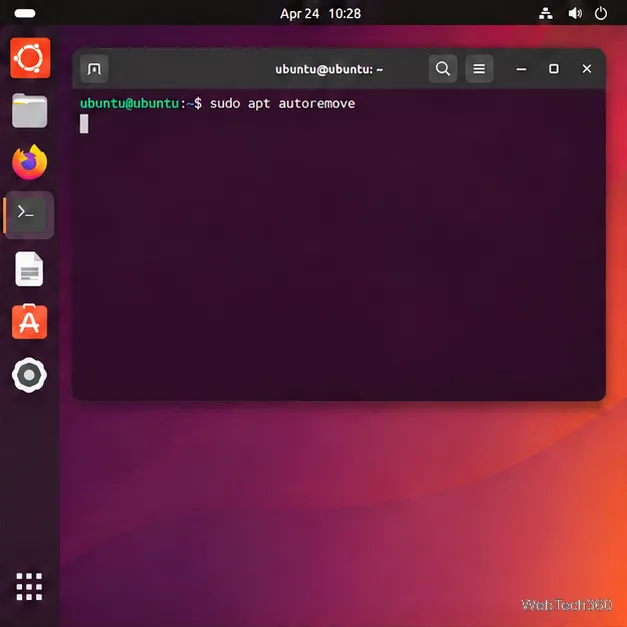Open the text document app in dock
Viewport: 627px width, 627px height.
coord(29,269)
